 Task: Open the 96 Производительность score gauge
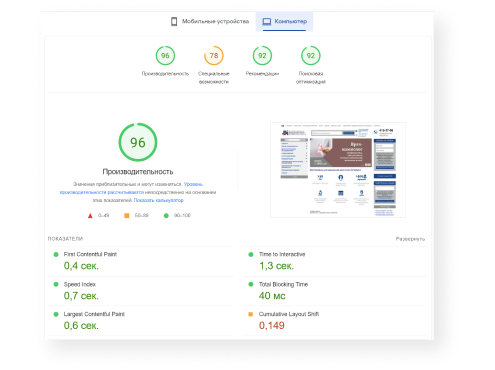[x=165, y=55]
